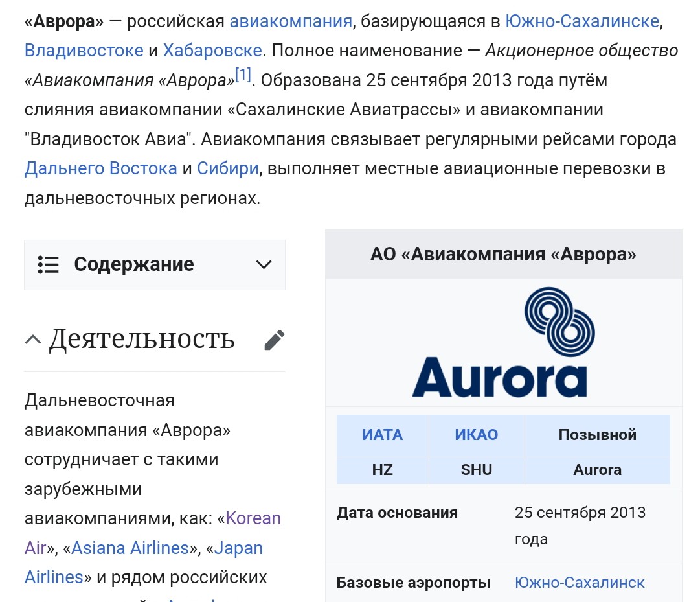Click the ИАТА header link
The image size is (700, 602).
pos(382,435)
